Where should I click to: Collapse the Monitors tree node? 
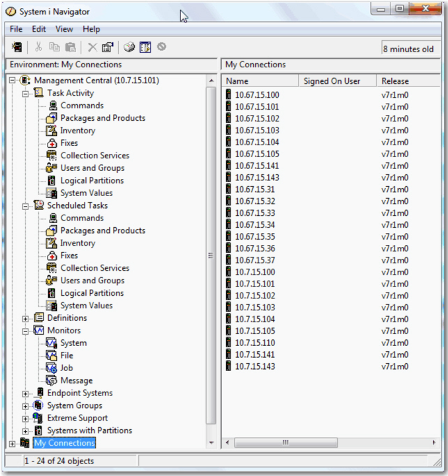(26, 331)
